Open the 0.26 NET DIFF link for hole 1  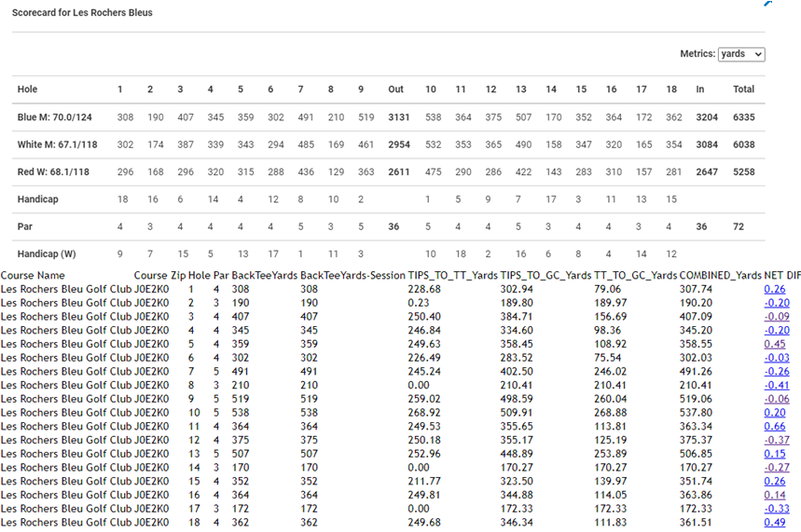click(775, 289)
